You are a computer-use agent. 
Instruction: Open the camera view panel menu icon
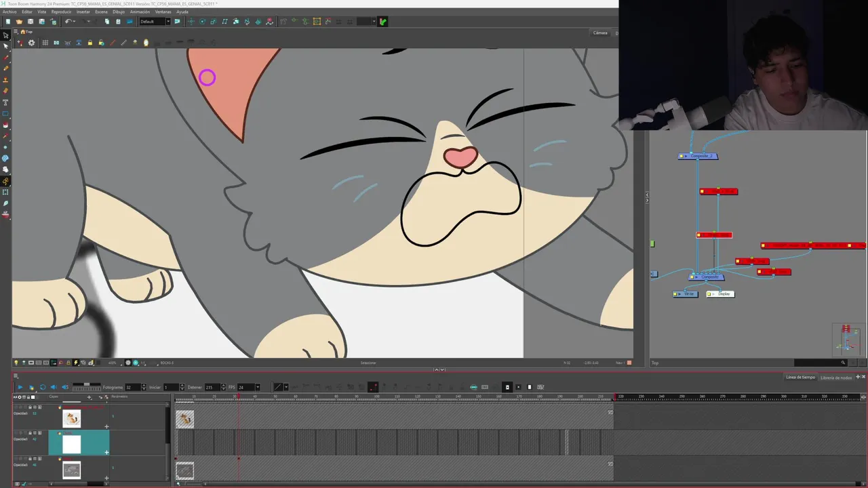point(15,32)
